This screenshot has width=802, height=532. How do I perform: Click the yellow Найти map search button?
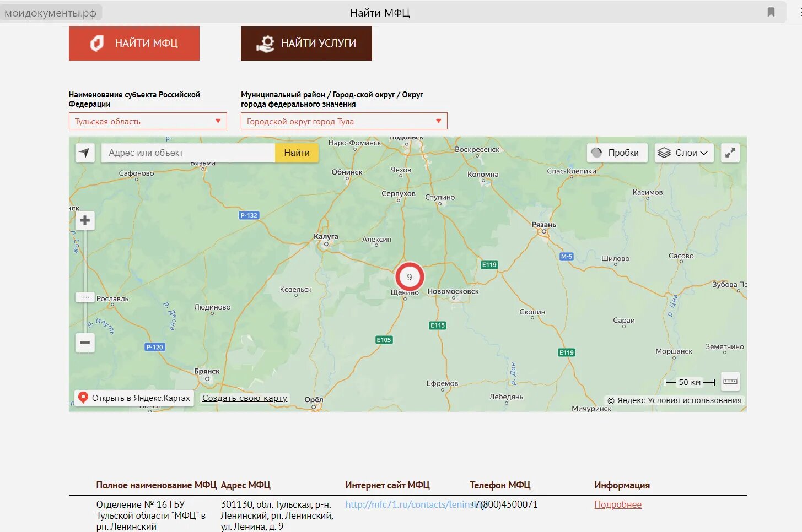point(297,153)
